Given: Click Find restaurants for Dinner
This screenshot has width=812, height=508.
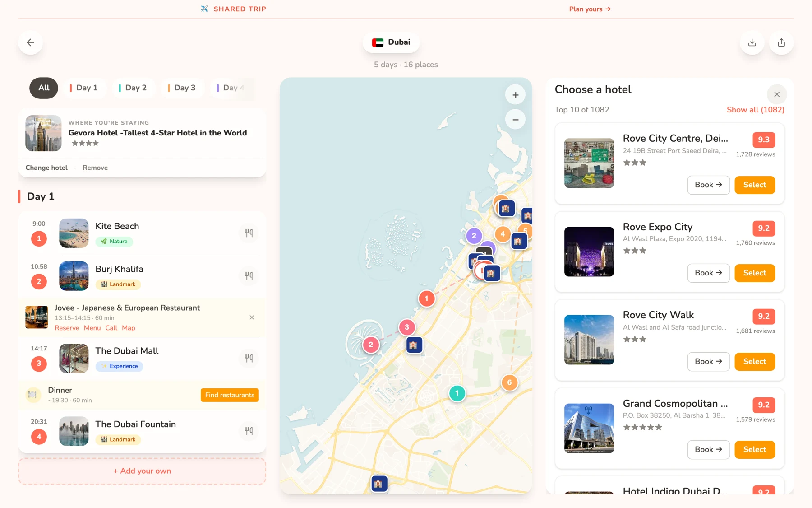Looking at the screenshot, I should pos(230,395).
